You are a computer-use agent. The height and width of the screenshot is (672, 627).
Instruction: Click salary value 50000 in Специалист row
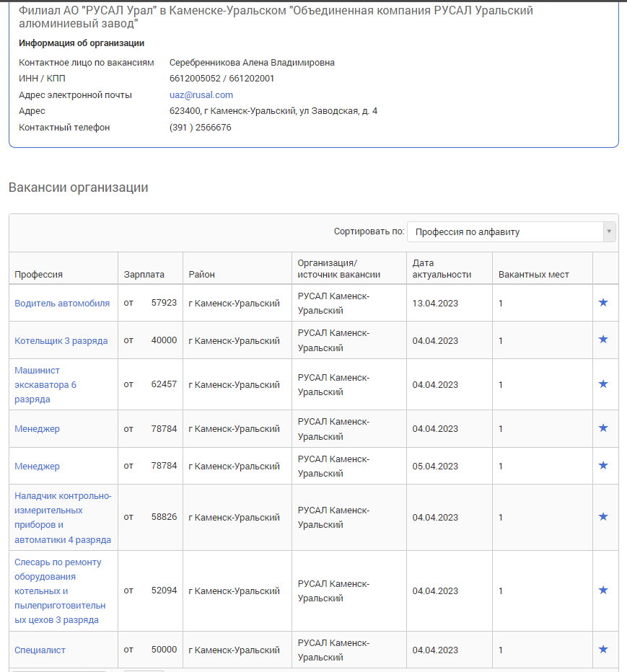pyautogui.click(x=164, y=650)
